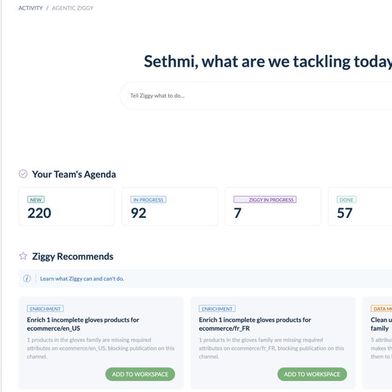Open the In Progress 92 agenda card
Viewport: 392px width, 392px height.
(170, 207)
